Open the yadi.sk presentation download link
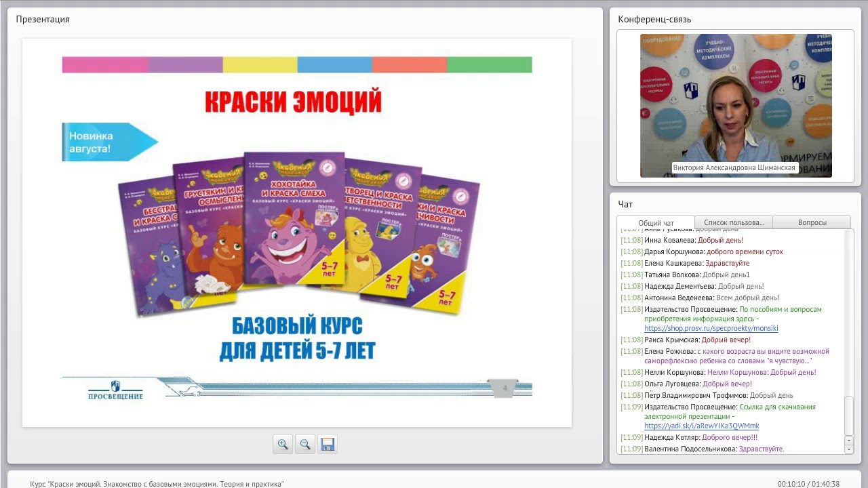Viewport: 868px width, 488px height. [x=702, y=426]
